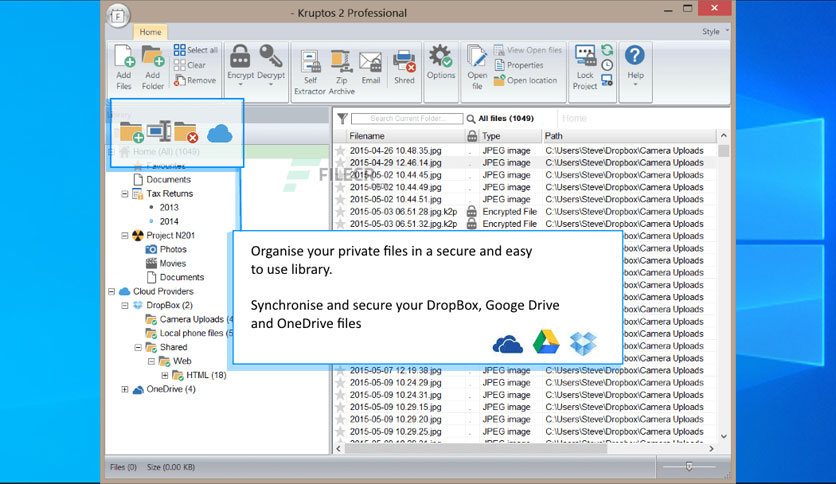Click the library rename folder icon
The image size is (836, 484).
coord(159,131)
